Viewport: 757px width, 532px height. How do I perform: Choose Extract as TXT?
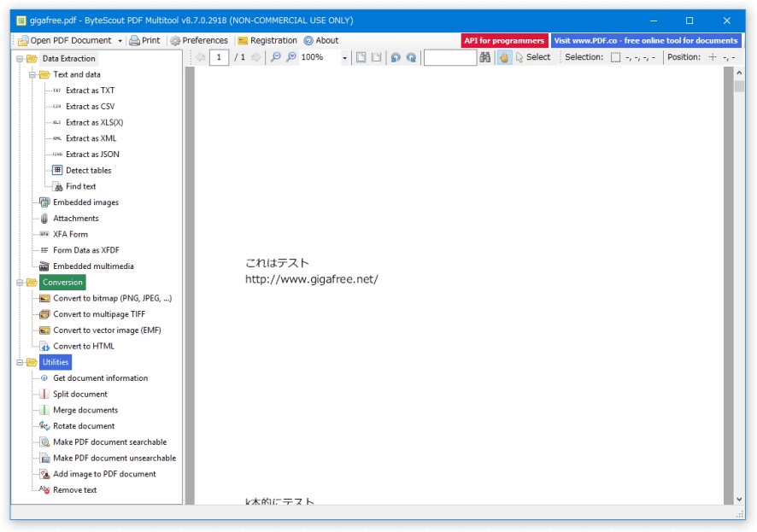(90, 91)
